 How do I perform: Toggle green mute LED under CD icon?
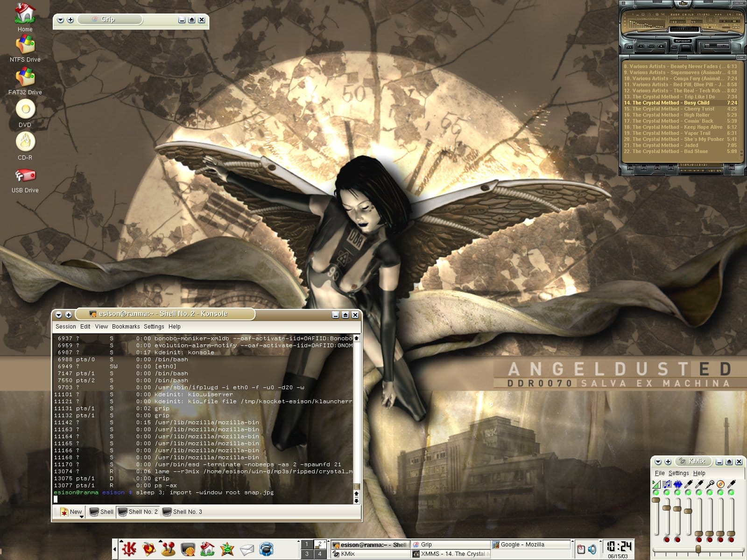click(x=720, y=492)
